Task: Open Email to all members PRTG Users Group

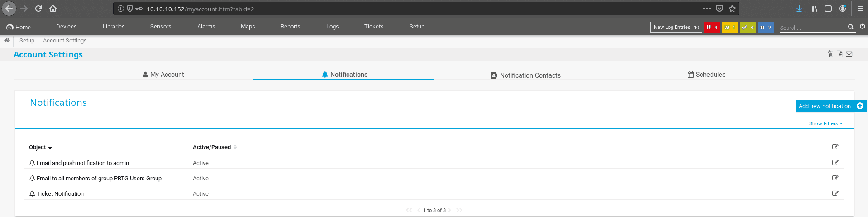Action: [99, 179]
